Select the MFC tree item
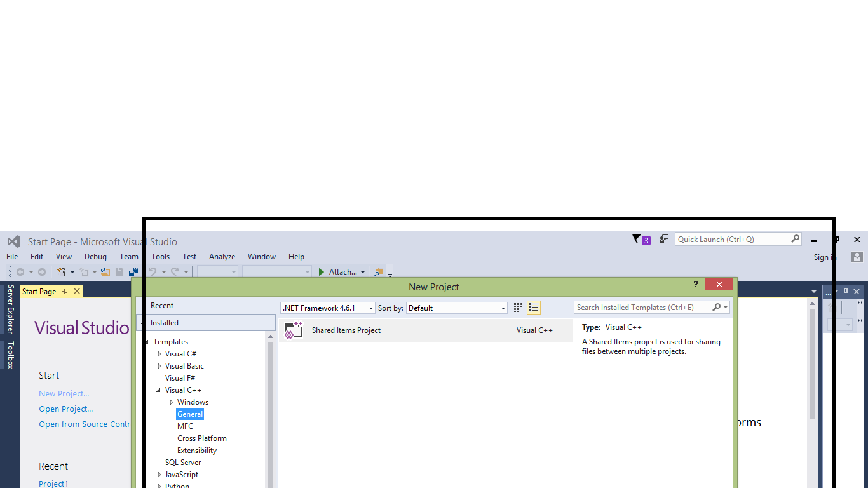The height and width of the screenshot is (488, 868). 185,426
